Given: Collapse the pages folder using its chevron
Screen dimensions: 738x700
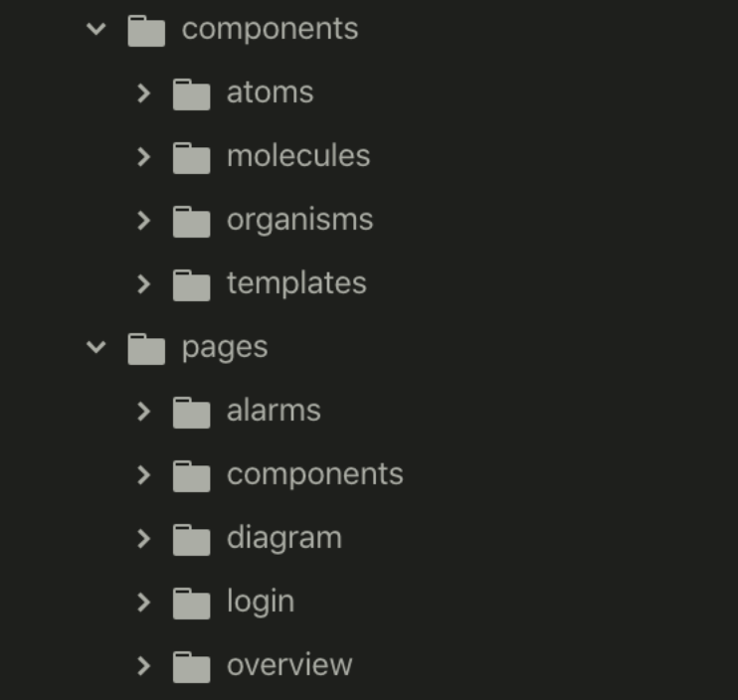Looking at the screenshot, I should coord(96,347).
